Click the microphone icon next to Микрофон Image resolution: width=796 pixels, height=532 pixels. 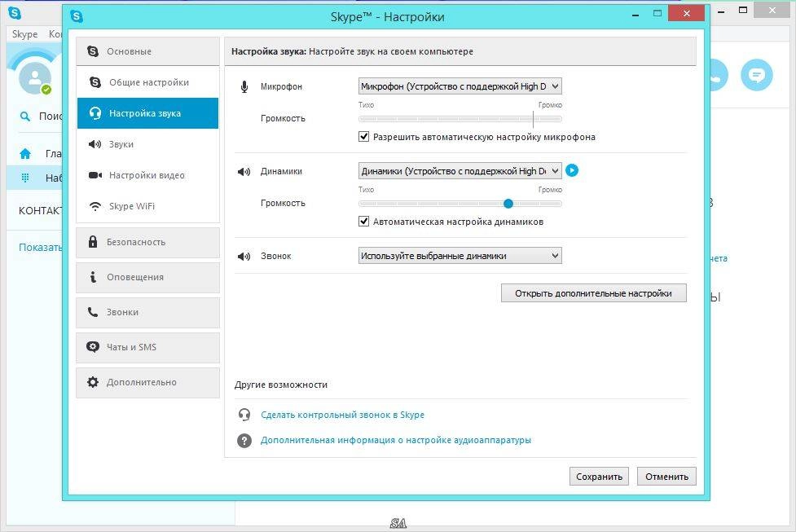(x=244, y=87)
